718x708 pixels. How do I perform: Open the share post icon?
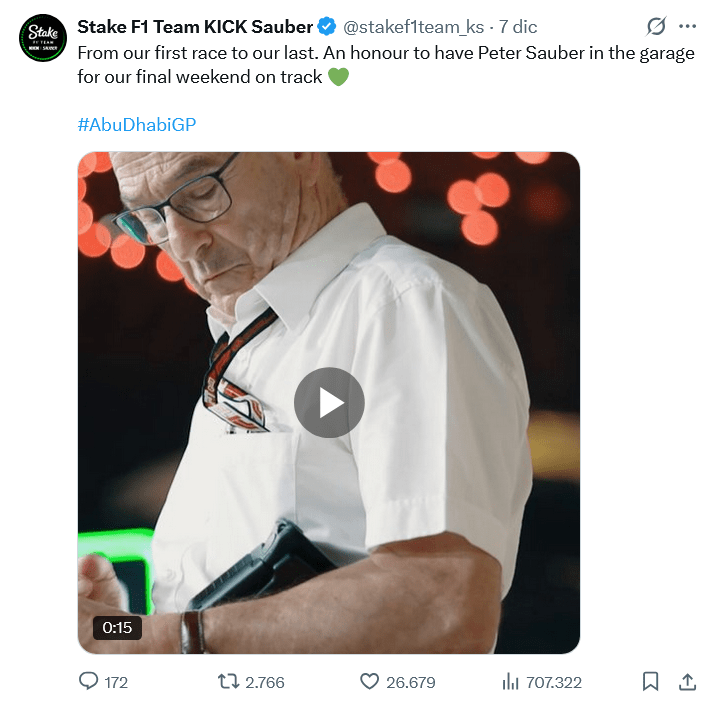click(x=687, y=682)
